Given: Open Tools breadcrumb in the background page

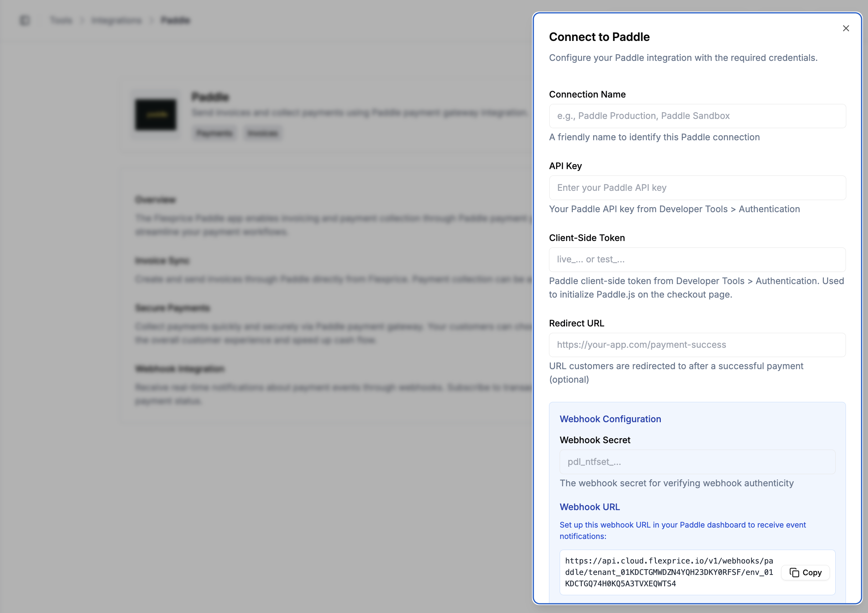Looking at the screenshot, I should [x=61, y=20].
